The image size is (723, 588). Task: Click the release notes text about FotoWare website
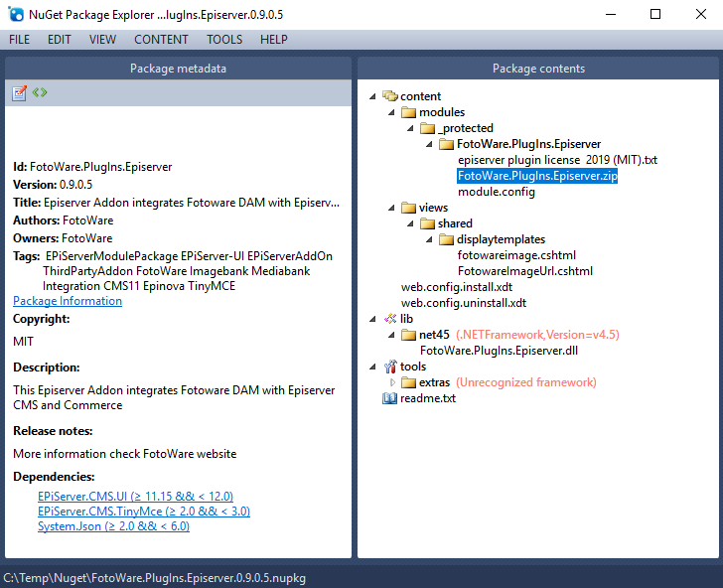125,454
